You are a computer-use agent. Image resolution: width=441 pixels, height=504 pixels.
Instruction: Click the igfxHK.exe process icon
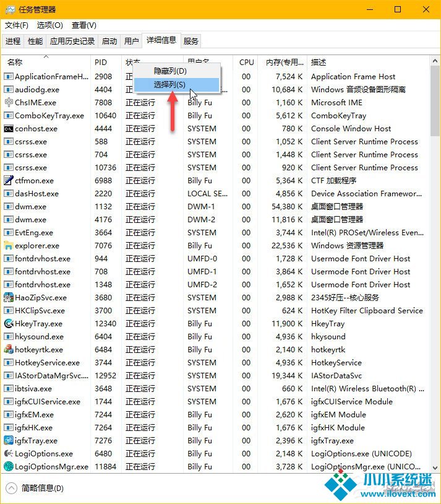coord(9,427)
